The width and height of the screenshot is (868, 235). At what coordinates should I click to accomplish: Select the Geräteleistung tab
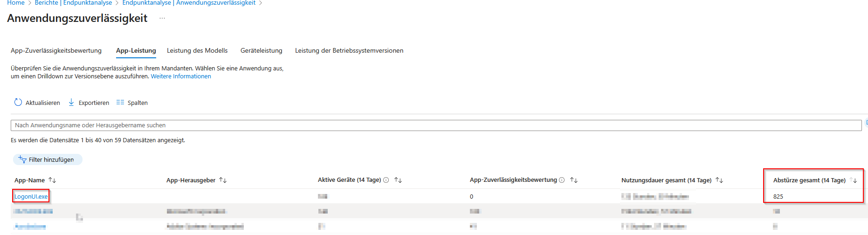pos(261,50)
